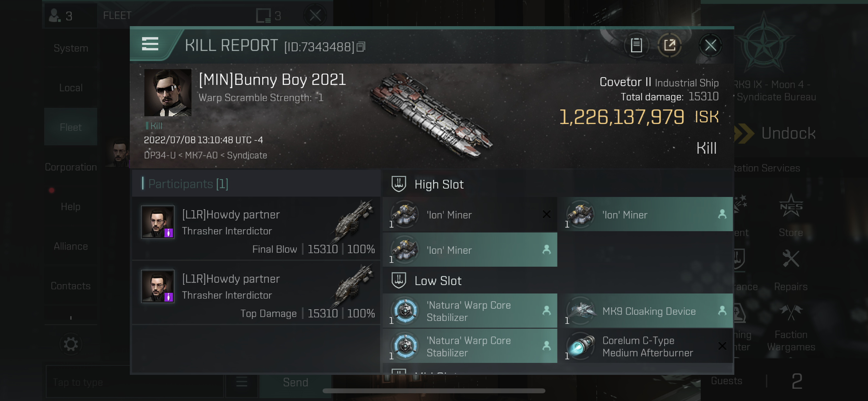Toggle visibility on MK9 Cloaking Device item
Screen dimensions: 868x401
(723, 311)
